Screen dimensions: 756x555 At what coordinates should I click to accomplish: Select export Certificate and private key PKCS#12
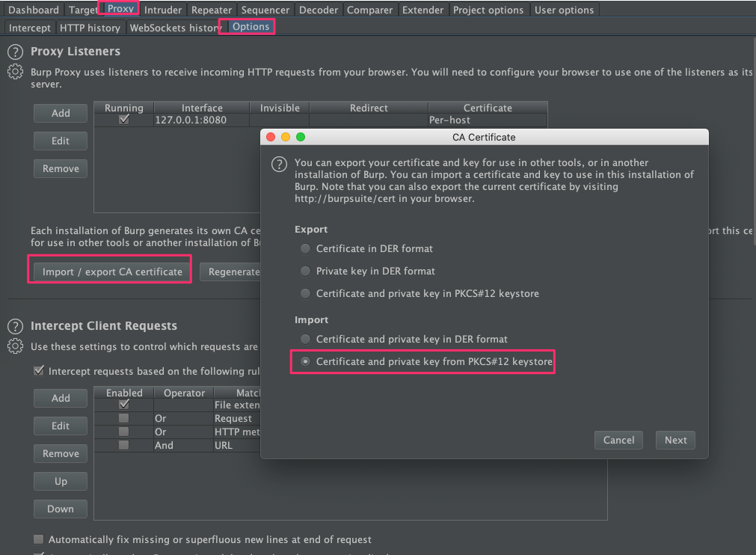pyautogui.click(x=305, y=293)
